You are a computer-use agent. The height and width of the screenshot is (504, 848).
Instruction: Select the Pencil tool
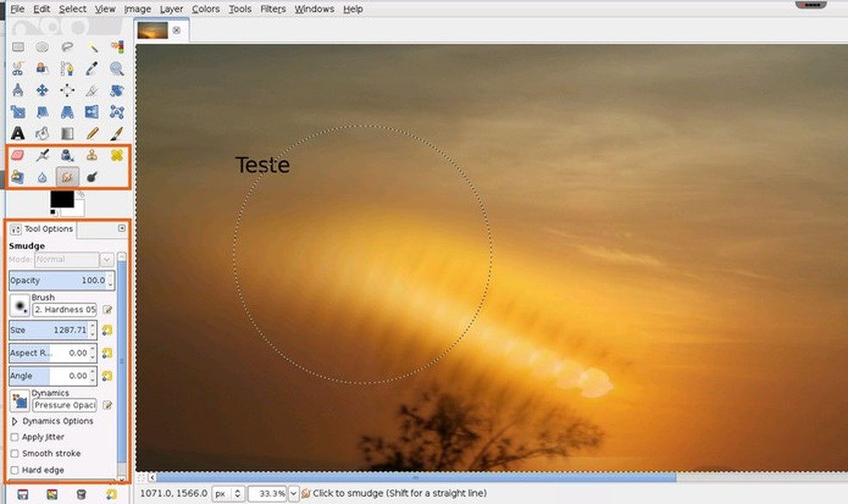92,133
